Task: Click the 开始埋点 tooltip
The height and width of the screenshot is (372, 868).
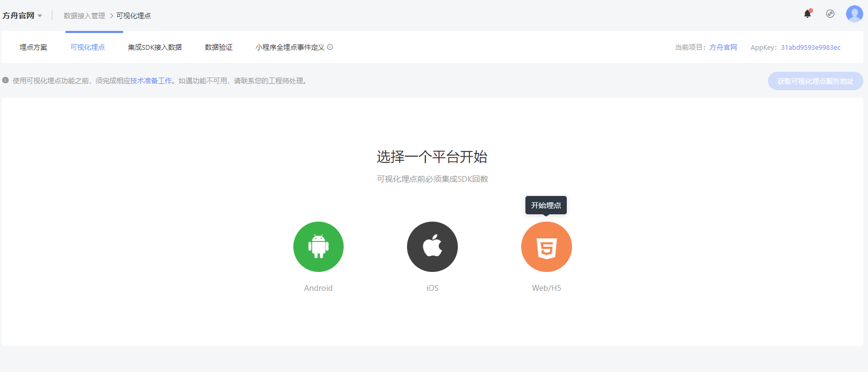Action: (x=546, y=205)
